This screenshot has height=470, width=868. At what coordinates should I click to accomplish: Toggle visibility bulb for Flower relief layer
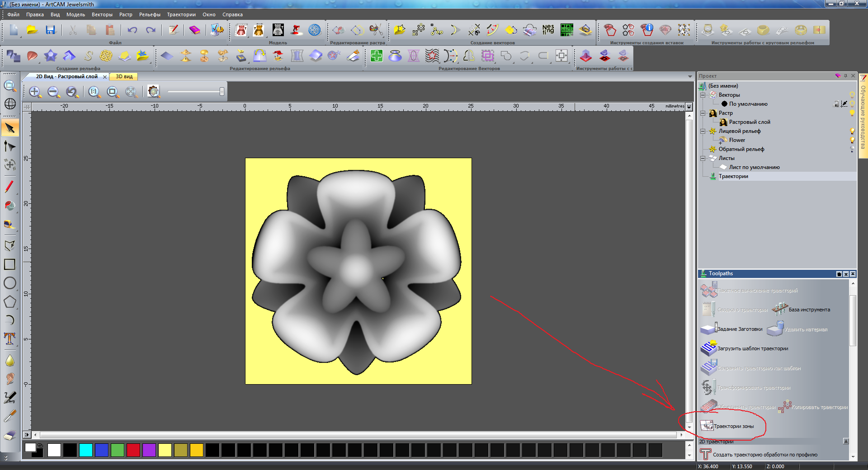852,140
